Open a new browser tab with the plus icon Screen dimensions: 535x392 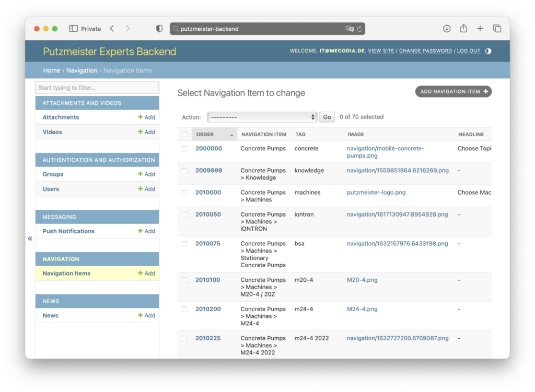(x=480, y=28)
